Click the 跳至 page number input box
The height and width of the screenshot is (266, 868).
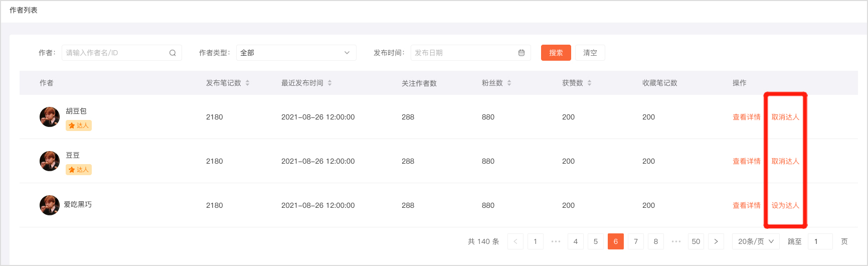[x=820, y=241]
